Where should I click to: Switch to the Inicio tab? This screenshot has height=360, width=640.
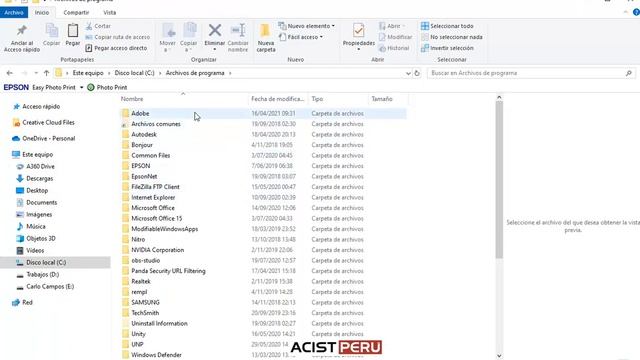[x=42, y=13]
